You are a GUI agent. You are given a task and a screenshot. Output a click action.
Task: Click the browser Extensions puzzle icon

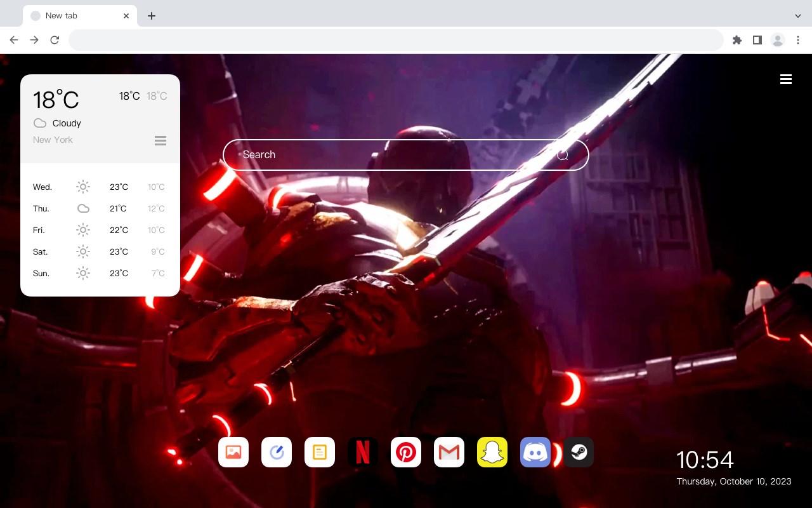click(737, 40)
